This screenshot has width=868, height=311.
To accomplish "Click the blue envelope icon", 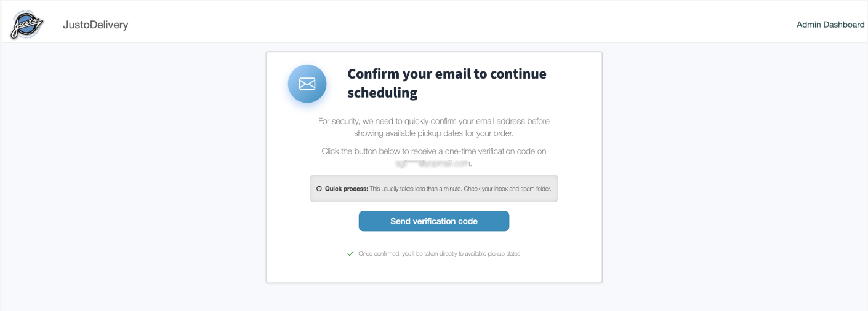I will [307, 84].
